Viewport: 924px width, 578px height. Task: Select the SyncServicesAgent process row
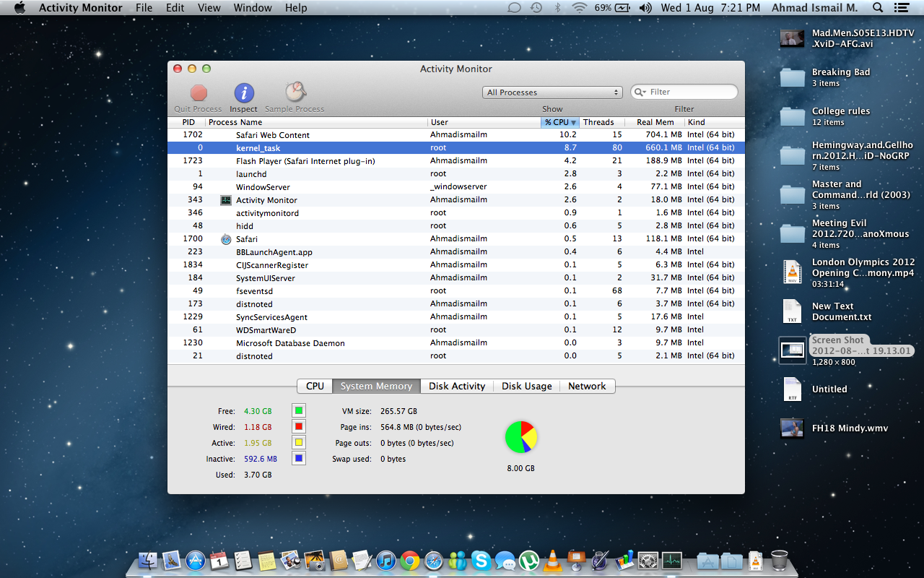tap(456, 317)
